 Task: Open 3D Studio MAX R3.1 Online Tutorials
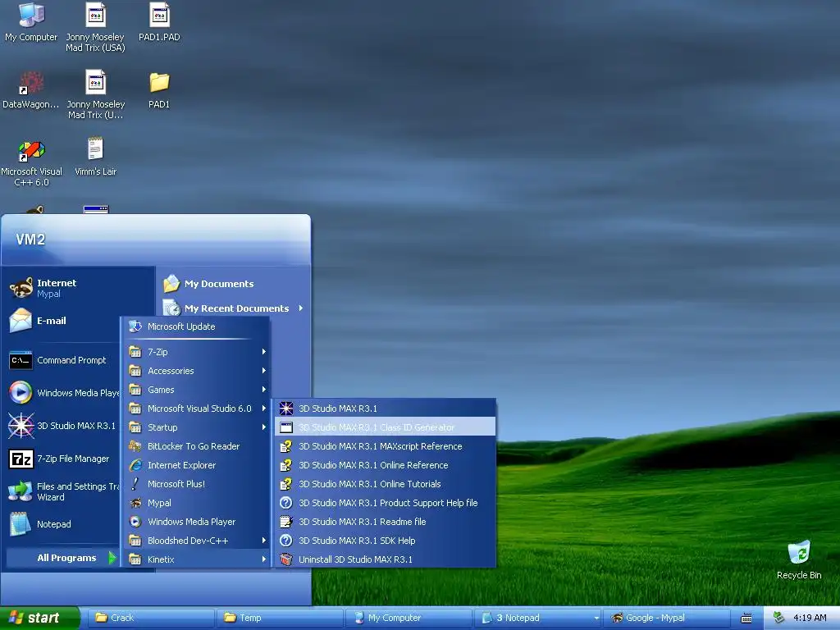[x=385, y=484]
